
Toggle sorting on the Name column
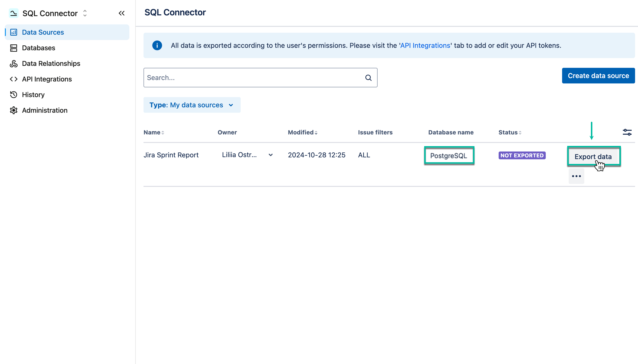pyautogui.click(x=163, y=132)
